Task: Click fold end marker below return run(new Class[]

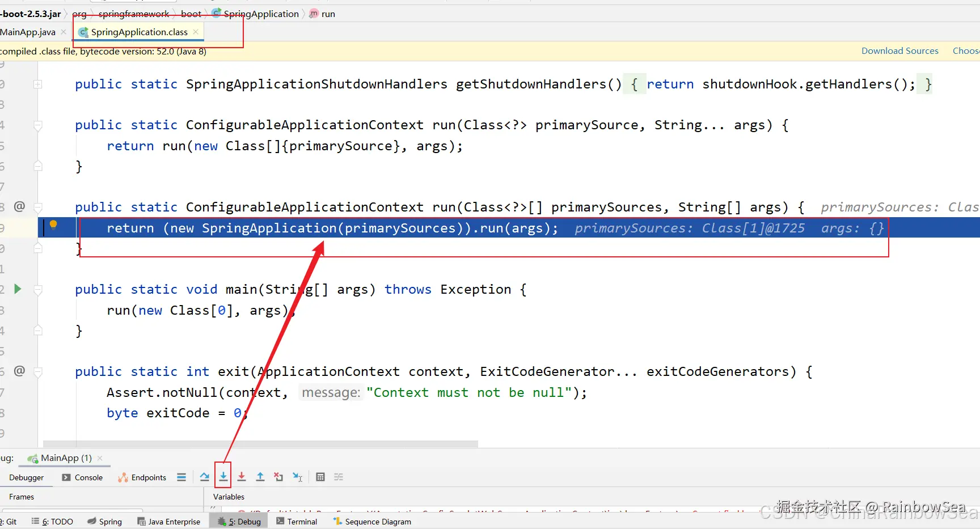Action: pos(38,166)
